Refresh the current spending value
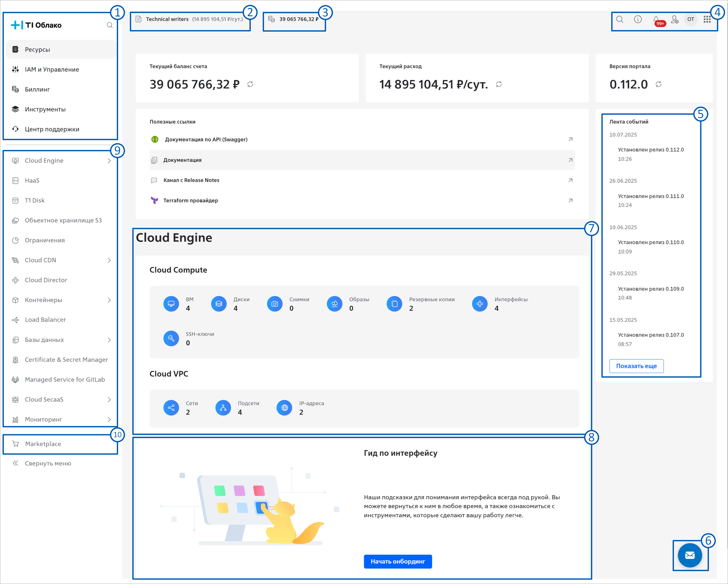This screenshot has width=728, height=584. [x=499, y=84]
